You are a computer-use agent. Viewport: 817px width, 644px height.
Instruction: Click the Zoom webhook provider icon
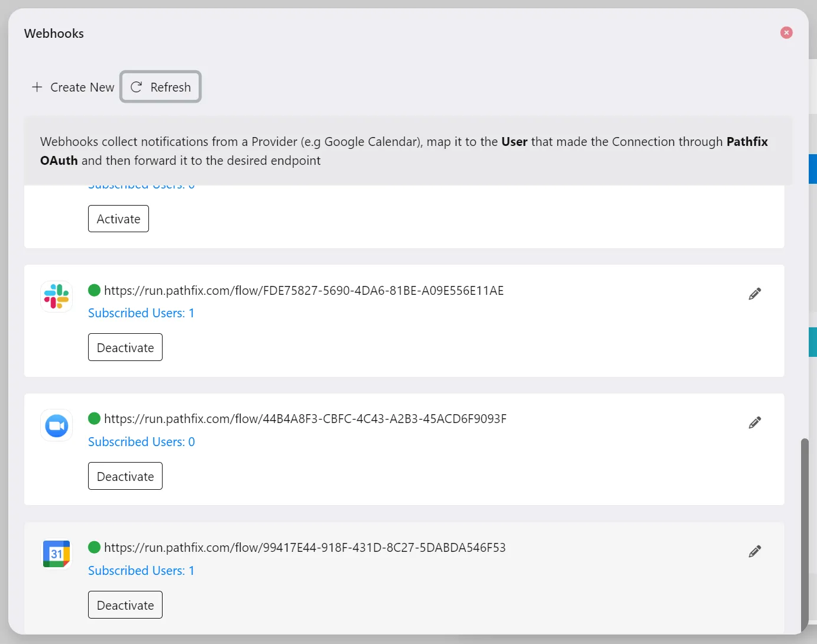57,425
